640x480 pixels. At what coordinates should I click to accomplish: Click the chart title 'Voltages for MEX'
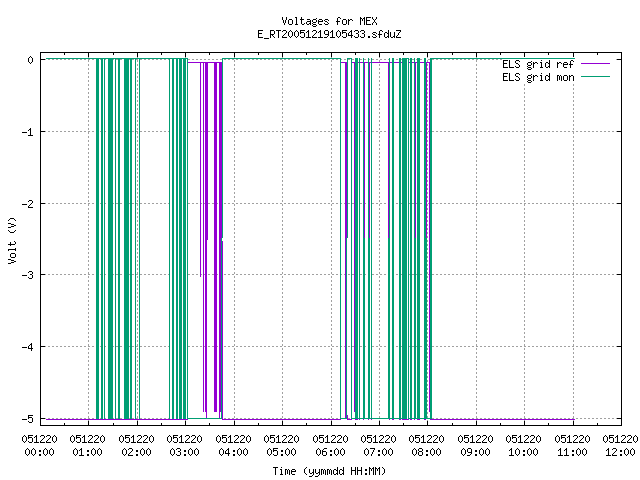pos(329,21)
